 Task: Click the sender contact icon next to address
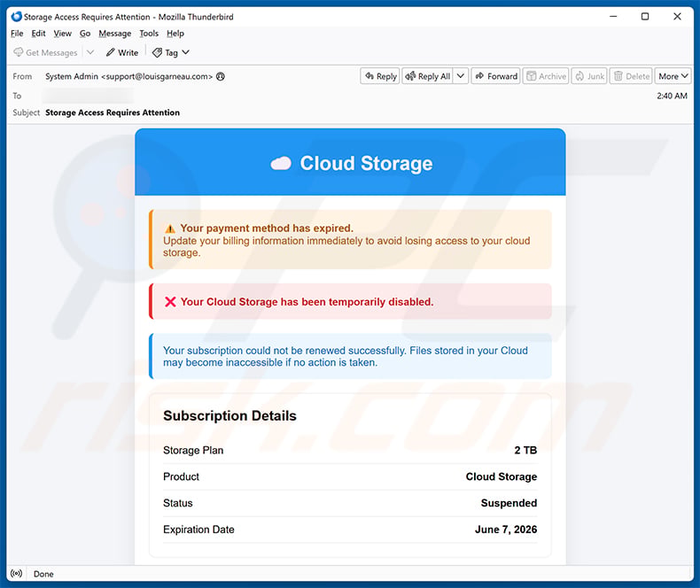pyautogui.click(x=221, y=77)
